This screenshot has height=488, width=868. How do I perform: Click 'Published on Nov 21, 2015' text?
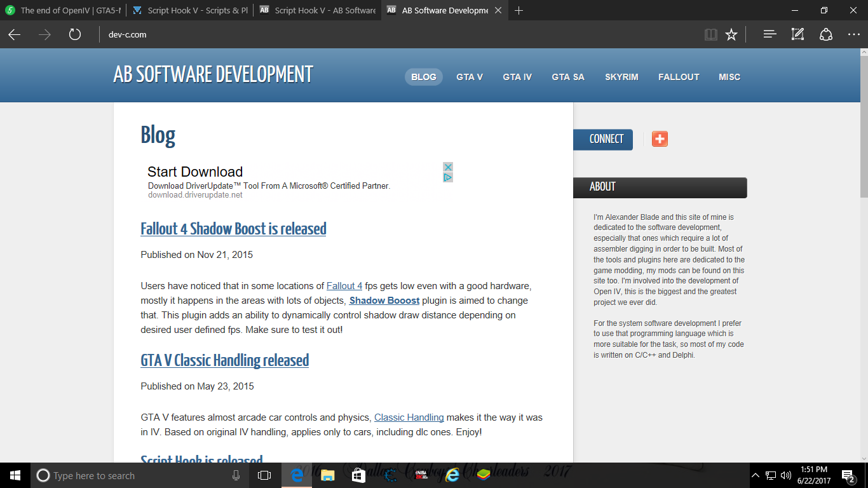click(x=197, y=255)
